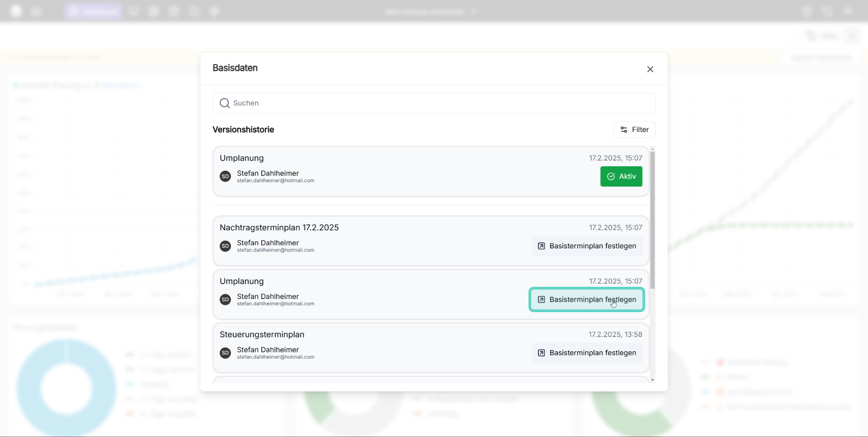Click the arrow icon in Nachtragsterminplan's baseline button
This screenshot has width=868, height=437.
coord(541,246)
